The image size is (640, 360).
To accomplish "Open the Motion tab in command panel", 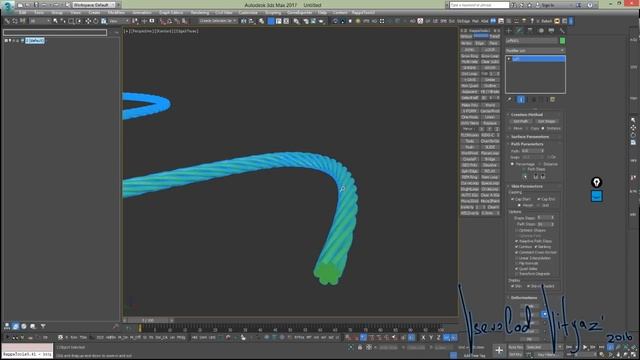I will pos(541,31).
